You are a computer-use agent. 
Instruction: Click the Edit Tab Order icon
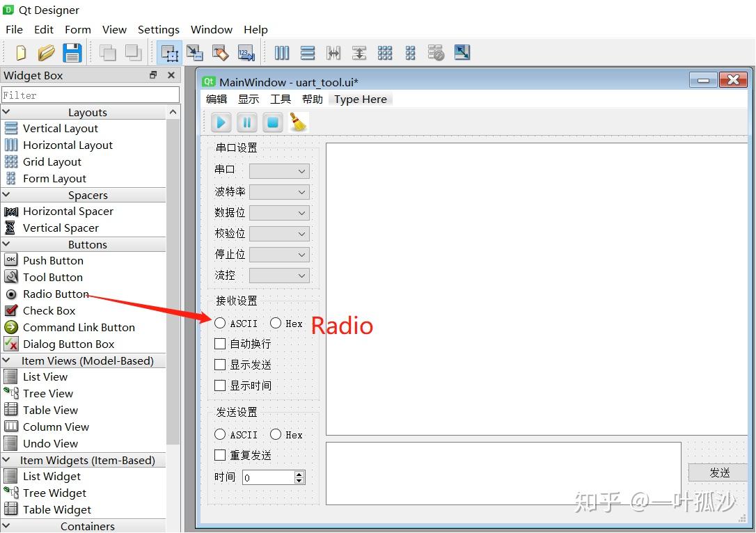pyautogui.click(x=245, y=52)
